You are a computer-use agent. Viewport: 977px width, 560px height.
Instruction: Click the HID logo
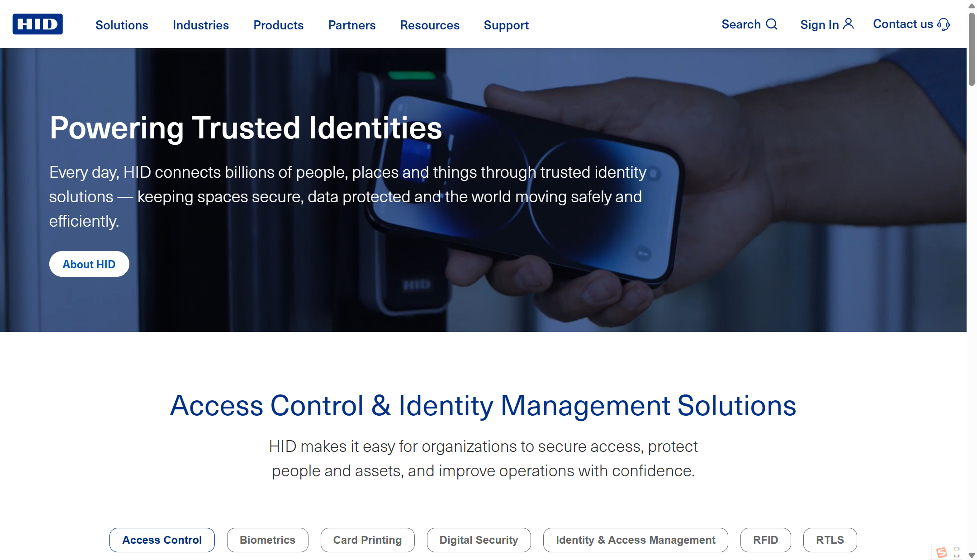pos(38,24)
